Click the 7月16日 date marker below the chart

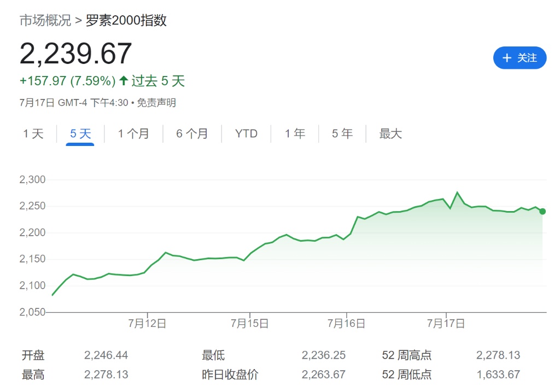click(x=346, y=324)
